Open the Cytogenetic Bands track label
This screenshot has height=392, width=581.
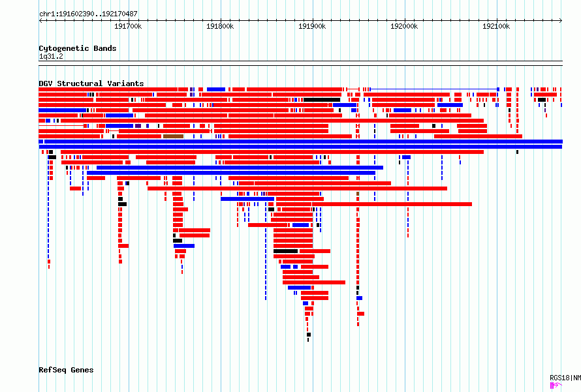(78, 48)
